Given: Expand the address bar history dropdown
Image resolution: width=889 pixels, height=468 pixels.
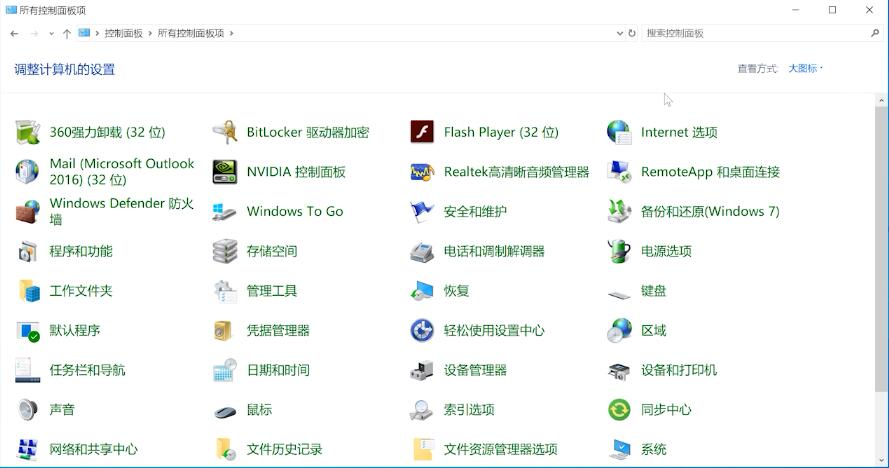Looking at the screenshot, I should coord(620,33).
